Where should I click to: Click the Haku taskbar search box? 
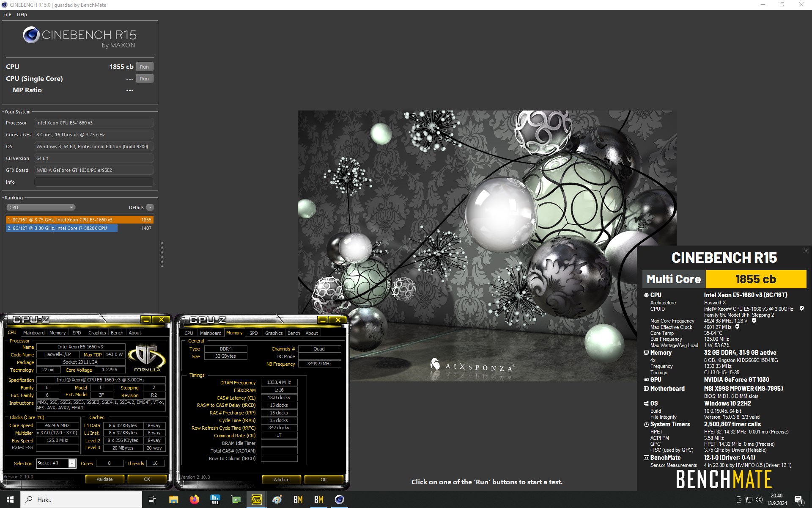click(x=81, y=500)
